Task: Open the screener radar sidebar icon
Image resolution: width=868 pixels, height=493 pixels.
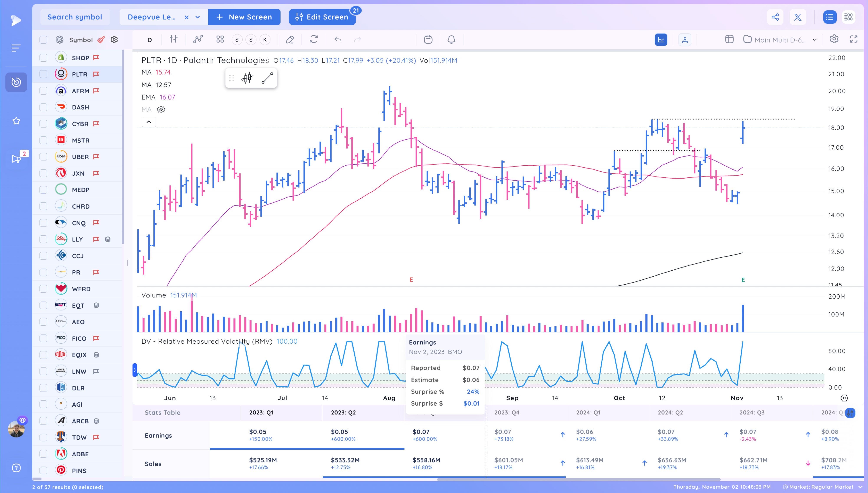Action: click(16, 82)
